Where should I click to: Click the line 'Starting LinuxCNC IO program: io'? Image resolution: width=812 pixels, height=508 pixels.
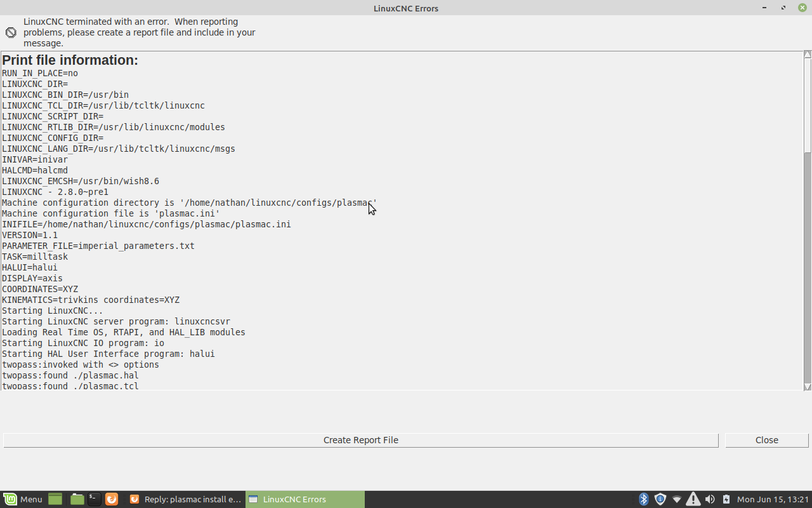tap(83, 343)
